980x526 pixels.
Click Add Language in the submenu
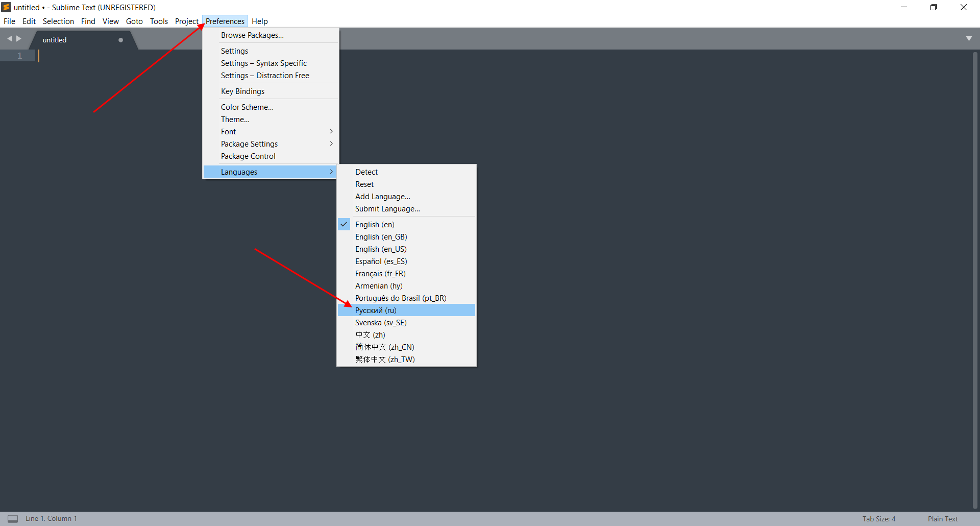382,196
